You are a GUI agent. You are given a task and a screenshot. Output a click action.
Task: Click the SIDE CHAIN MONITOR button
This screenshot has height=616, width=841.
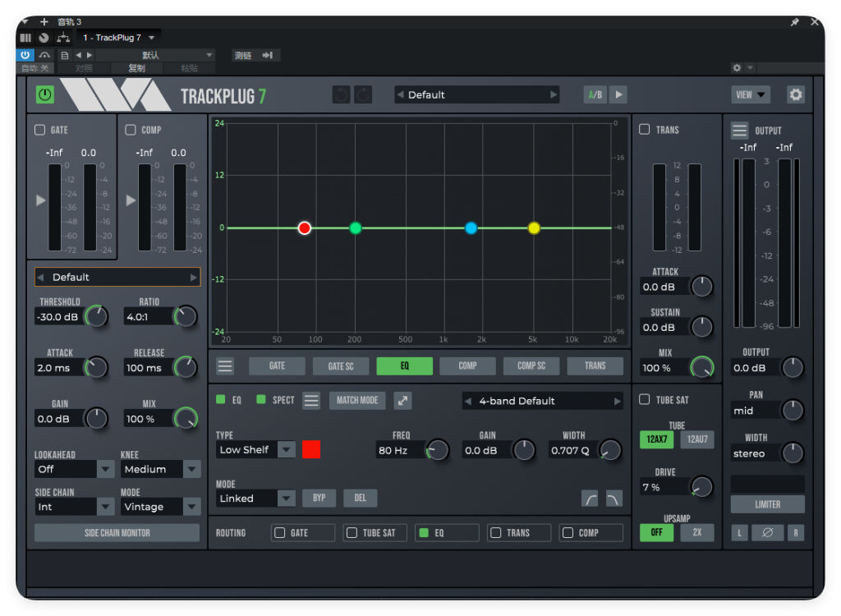point(117,533)
